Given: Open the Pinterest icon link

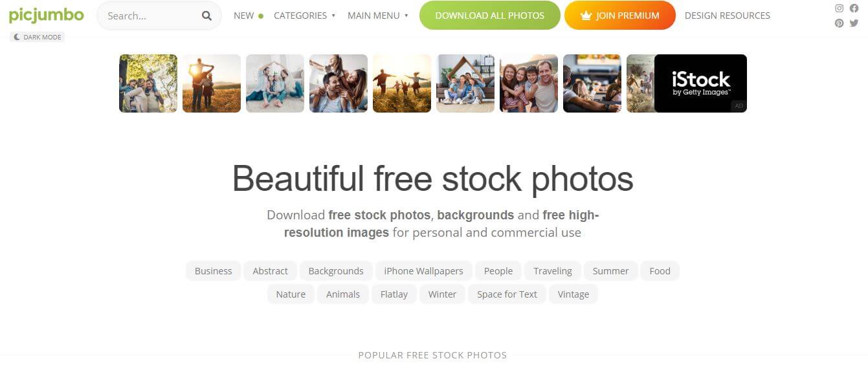Looking at the screenshot, I should pyautogui.click(x=839, y=23).
